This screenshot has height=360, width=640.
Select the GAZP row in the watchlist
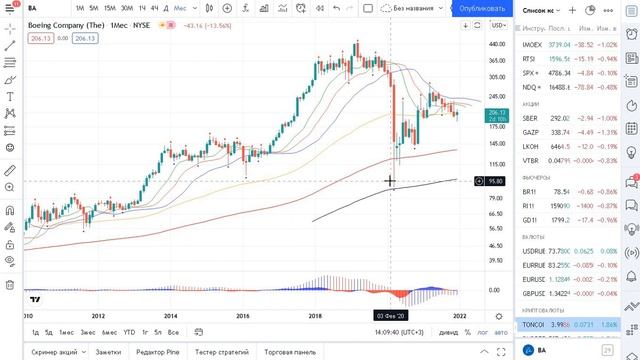[569, 132]
